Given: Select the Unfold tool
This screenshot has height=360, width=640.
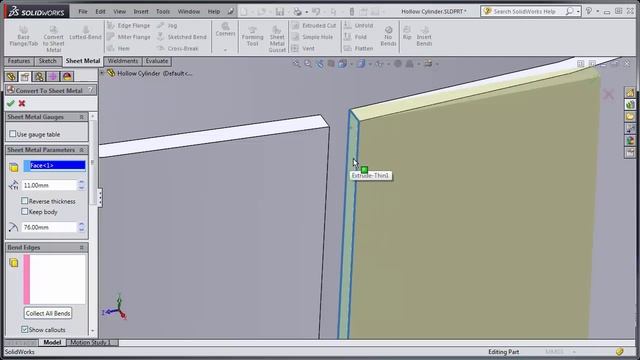Looking at the screenshot, I should 358,25.
